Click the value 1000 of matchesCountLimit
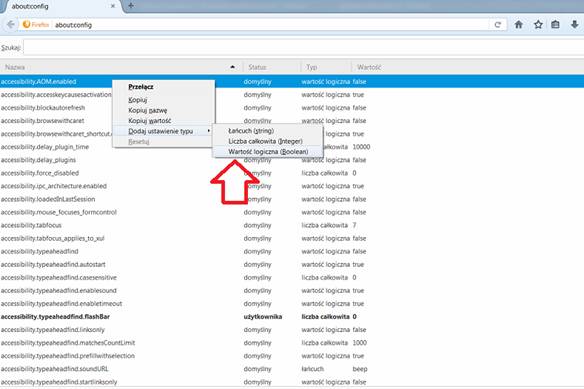The image size is (584, 389). [x=360, y=342]
